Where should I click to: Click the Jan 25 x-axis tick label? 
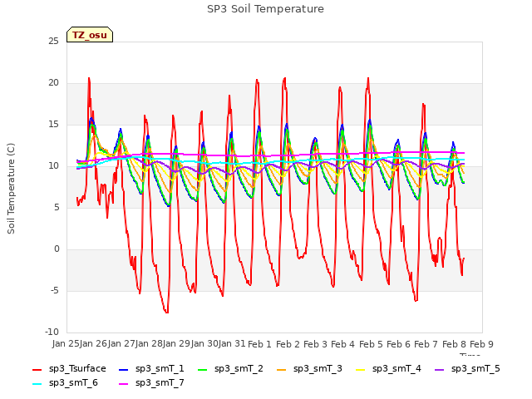point(65,344)
